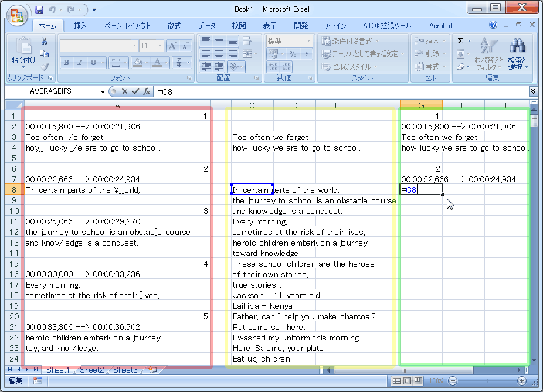543x392 pixels.
Task: Click Sort and Filter button
Action: tap(489, 54)
